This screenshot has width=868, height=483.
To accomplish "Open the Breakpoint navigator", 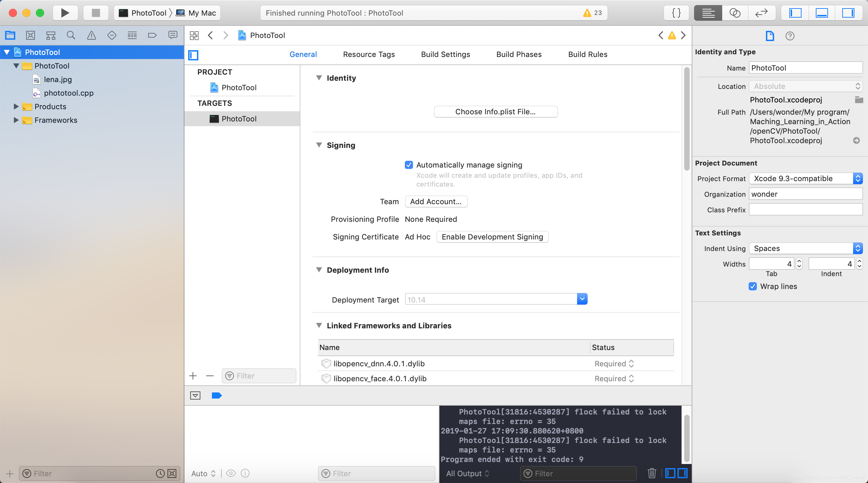I will 153,35.
